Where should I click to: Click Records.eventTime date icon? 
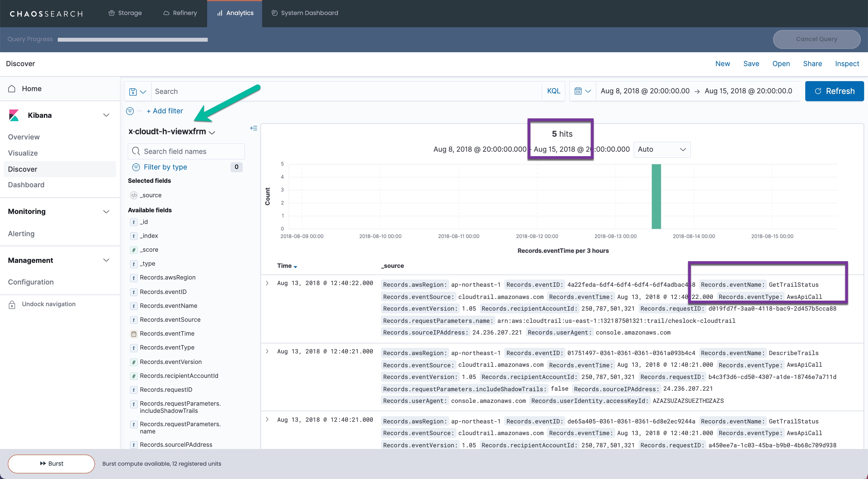[x=134, y=334]
